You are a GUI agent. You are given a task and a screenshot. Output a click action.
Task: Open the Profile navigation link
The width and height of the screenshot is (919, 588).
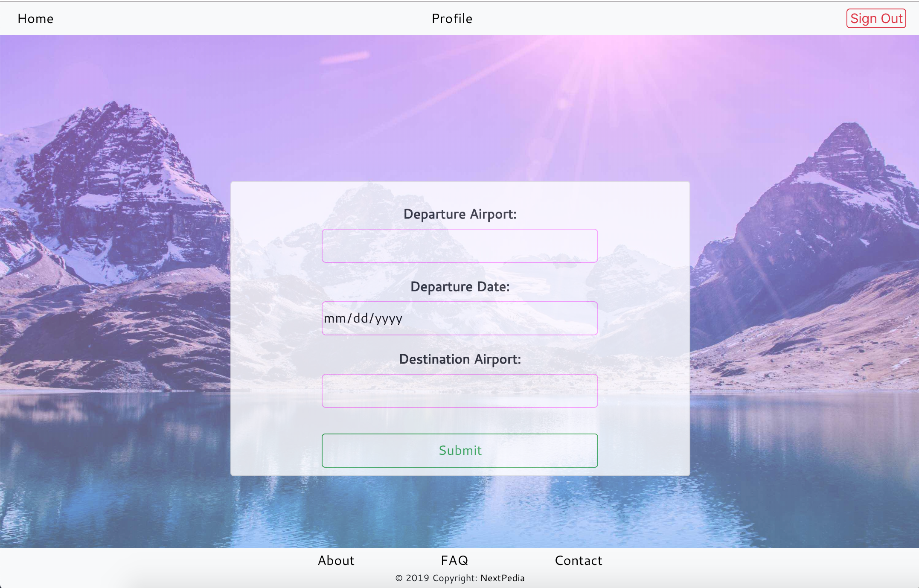point(452,19)
